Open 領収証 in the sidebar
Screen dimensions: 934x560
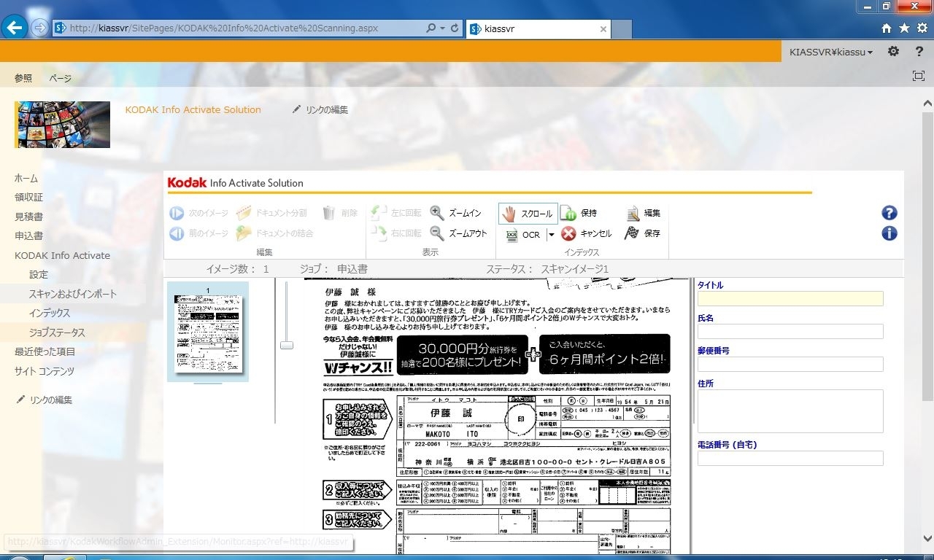[29, 197]
